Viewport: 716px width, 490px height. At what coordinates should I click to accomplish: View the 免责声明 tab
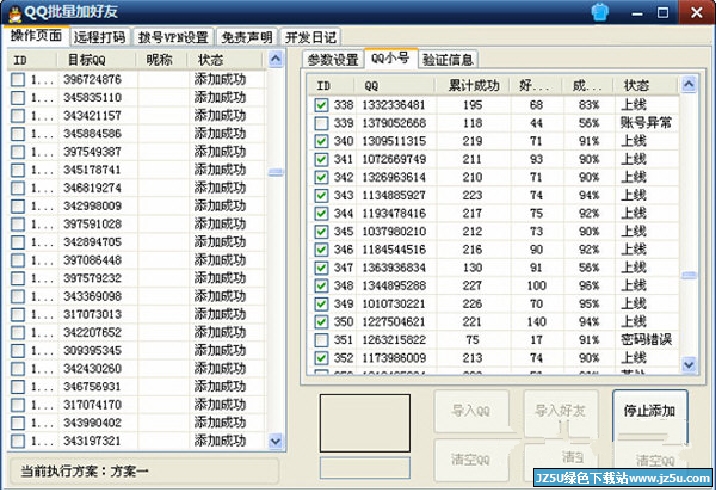(x=246, y=37)
